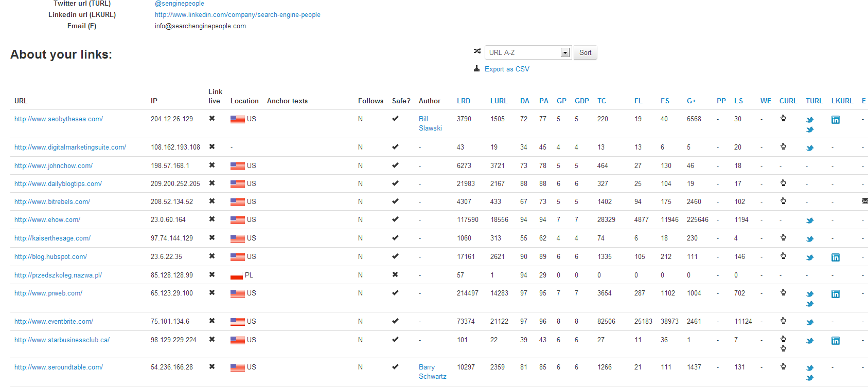Click the G+ column header
Image resolution: width=868 pixels, height=389 pixels.
(x=691, y=101)
